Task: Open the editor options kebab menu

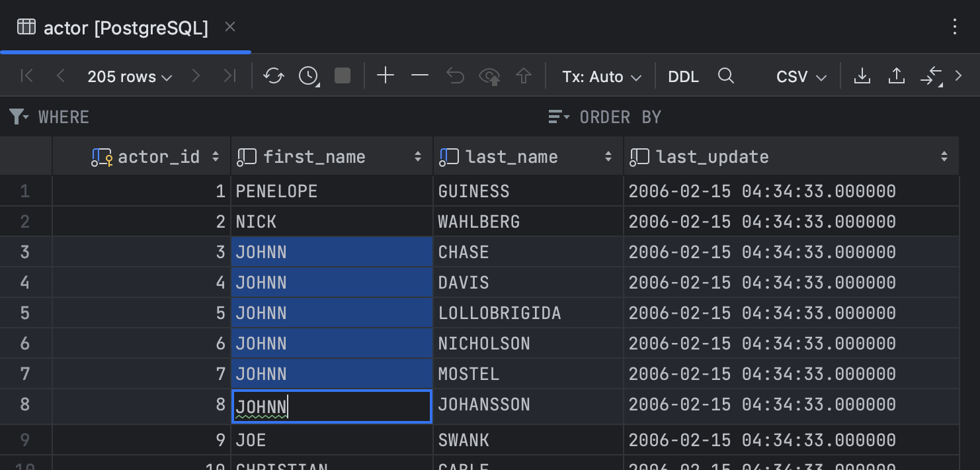Action: [955, 27]
